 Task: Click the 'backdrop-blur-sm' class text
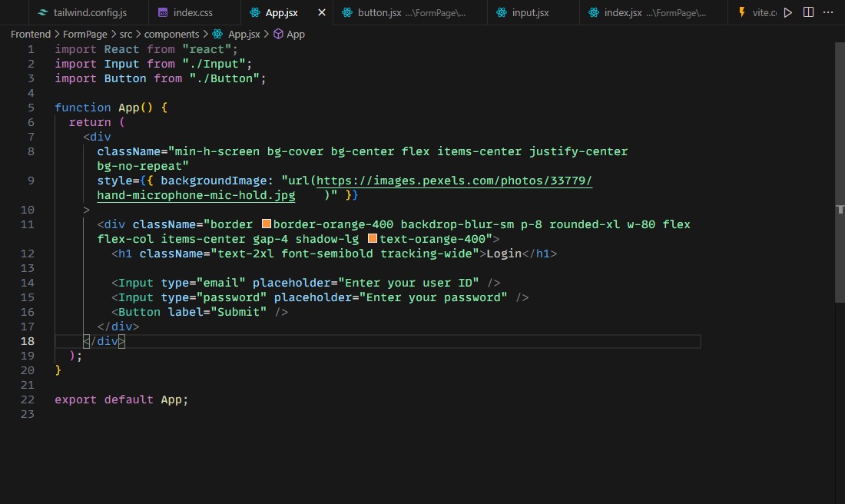click(x=457, y=224)
